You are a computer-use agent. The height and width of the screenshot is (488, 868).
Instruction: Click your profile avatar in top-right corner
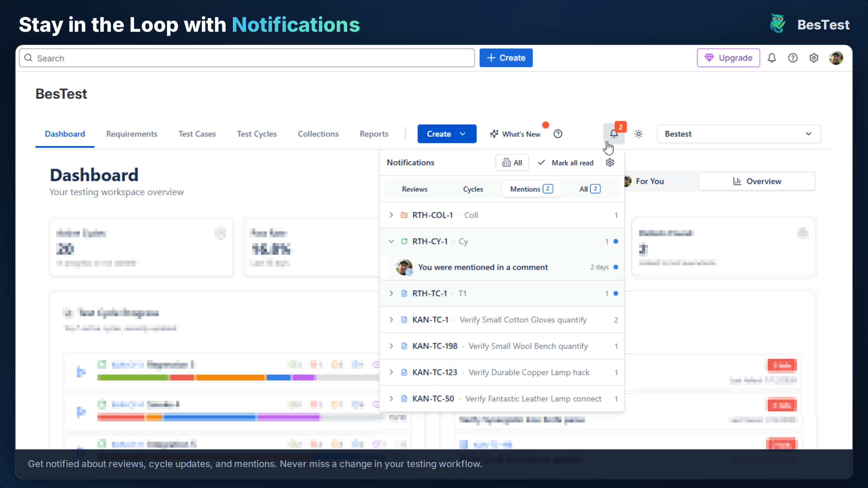pyautogui.click(x=836, y=57)
